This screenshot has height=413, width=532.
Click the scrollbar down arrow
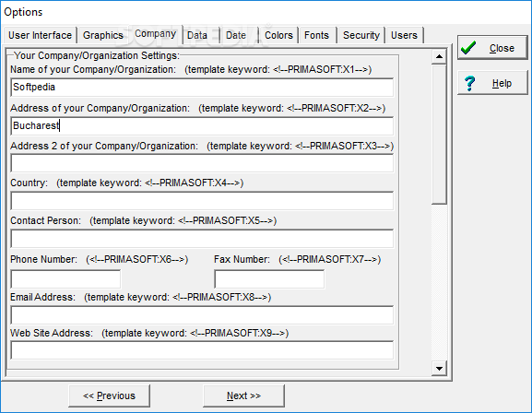click(x=439, y=369)
